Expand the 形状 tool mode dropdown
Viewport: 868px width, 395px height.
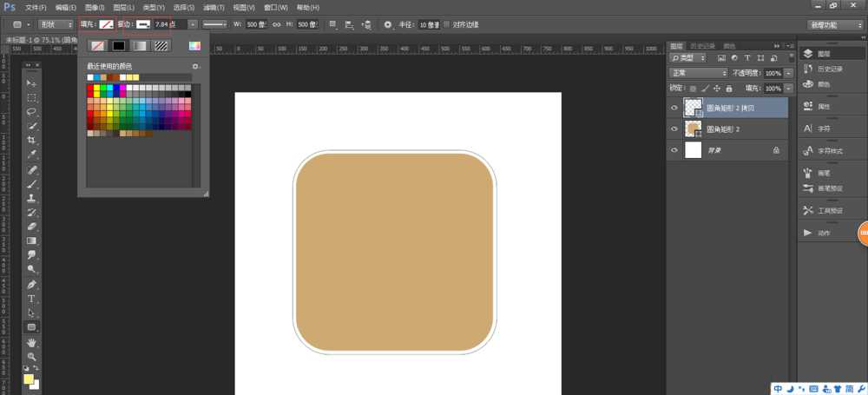point(55,24)
